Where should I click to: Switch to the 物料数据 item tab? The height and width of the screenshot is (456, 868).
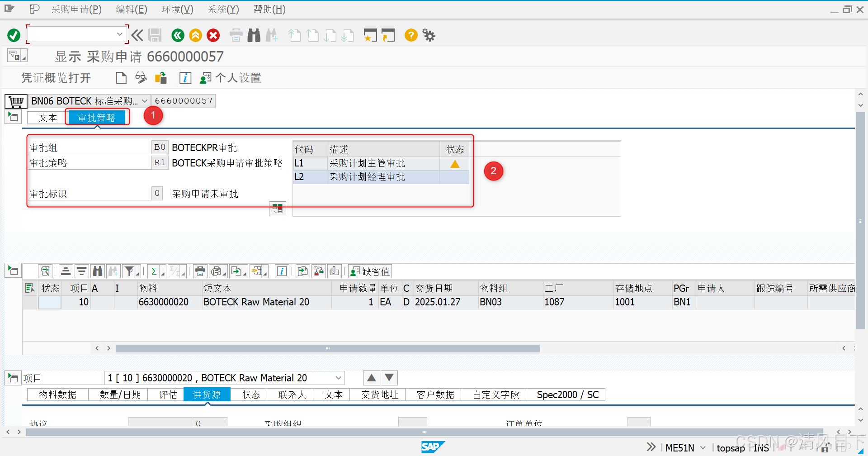58,394
